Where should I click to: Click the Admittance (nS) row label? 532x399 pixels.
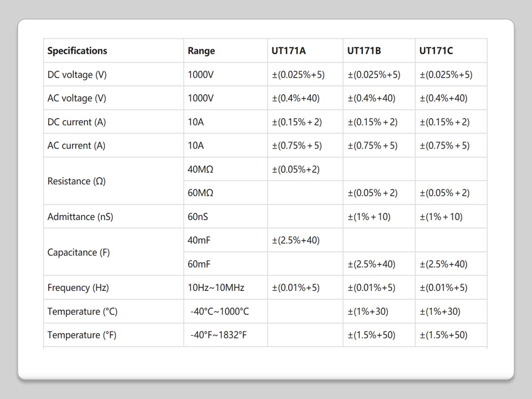tap(80, 217)
